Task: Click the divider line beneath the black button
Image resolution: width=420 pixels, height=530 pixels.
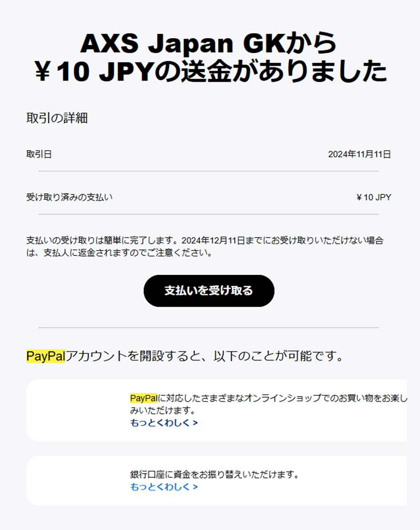Action: click(209, 327)
